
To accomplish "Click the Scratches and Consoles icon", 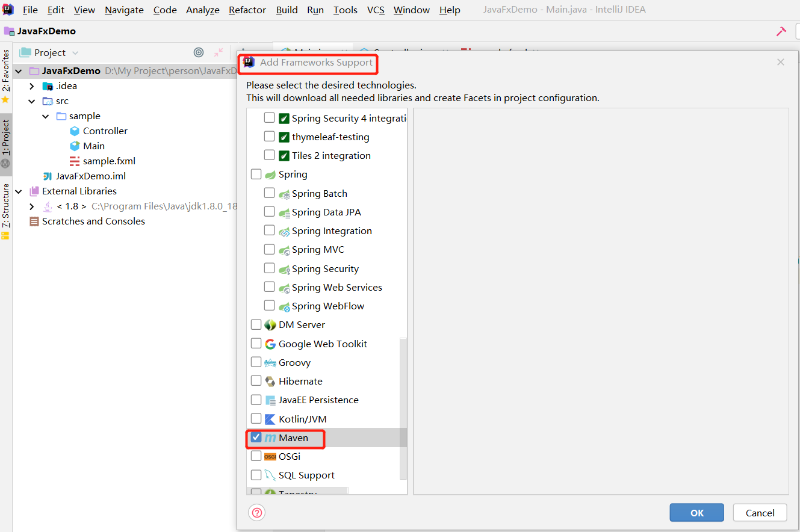I will 34,221.
